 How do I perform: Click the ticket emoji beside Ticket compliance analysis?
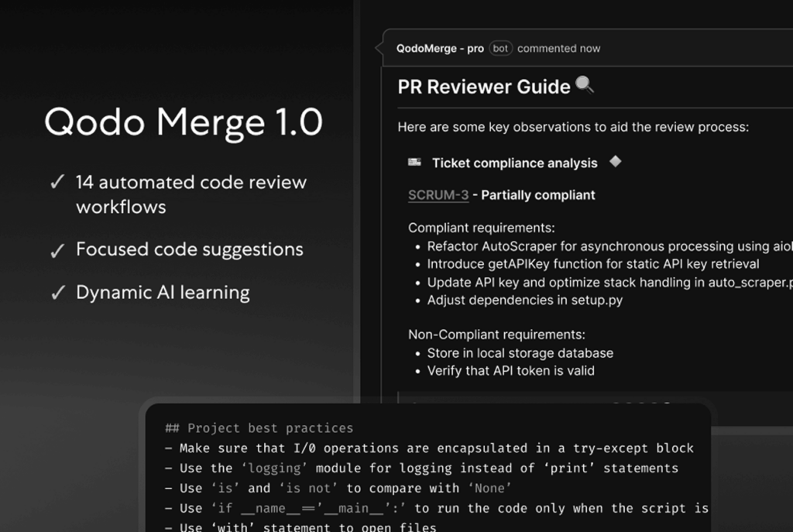pyautogui.click(x=415, y=163)
